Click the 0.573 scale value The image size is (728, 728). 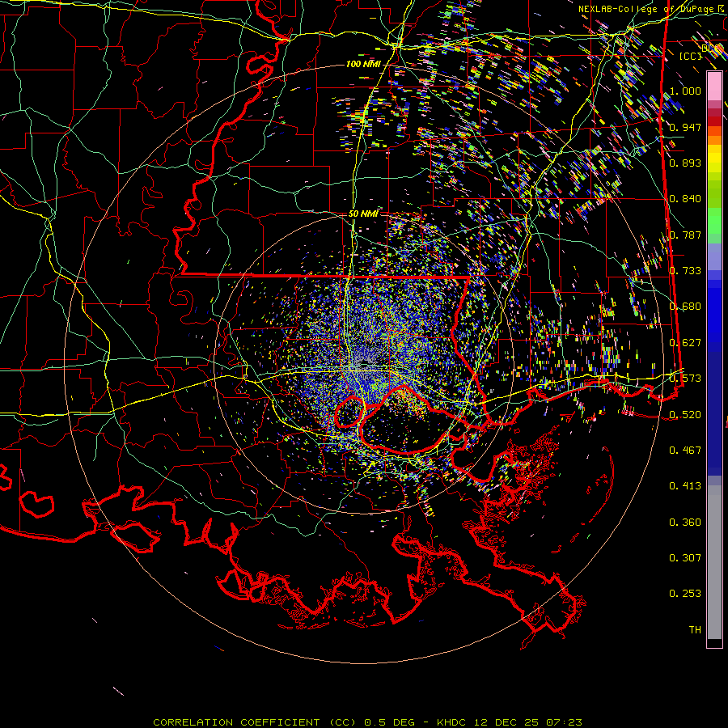[x=685, y=379]
